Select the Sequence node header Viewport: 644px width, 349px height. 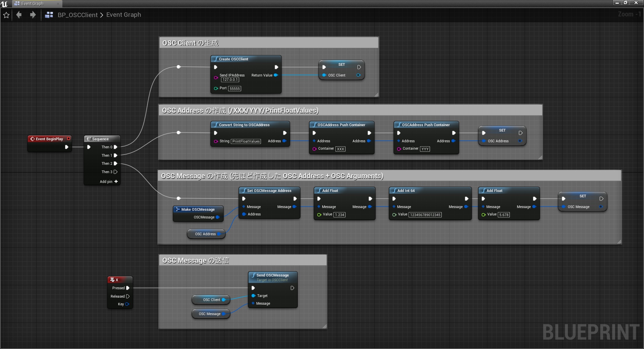click(x=102, y=139)
